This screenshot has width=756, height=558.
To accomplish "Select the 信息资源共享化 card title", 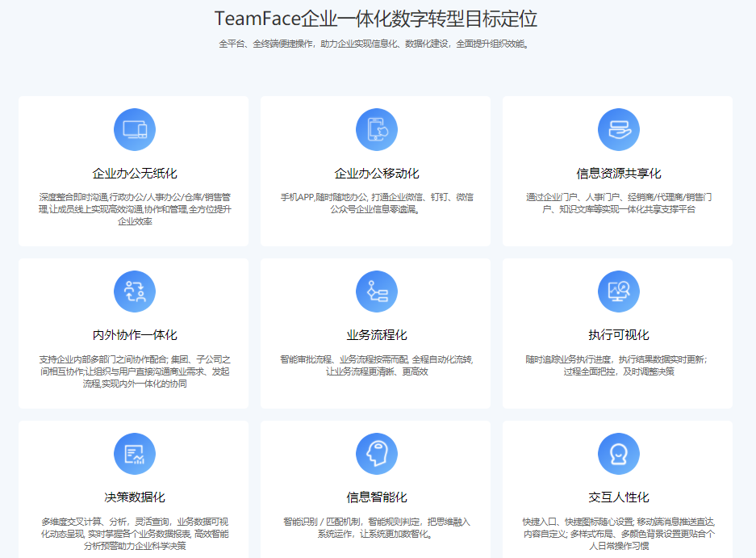I will 619,174.
